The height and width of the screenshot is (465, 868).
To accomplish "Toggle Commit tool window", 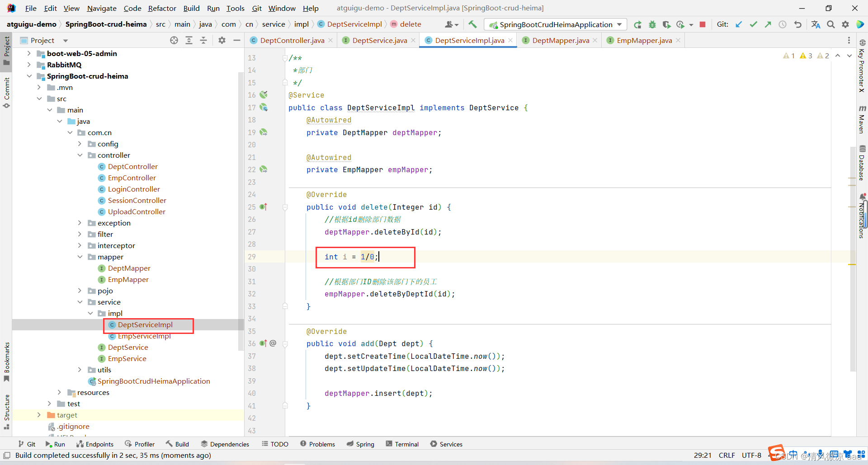I will [6, 93].
